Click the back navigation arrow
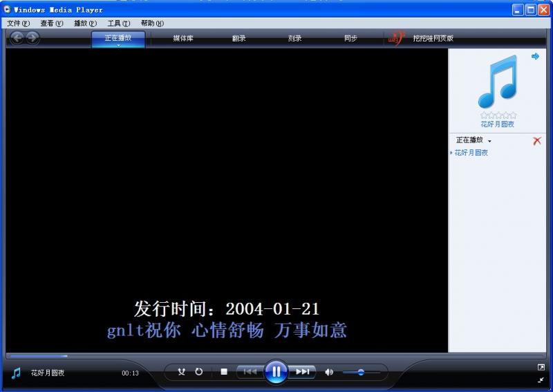This screenshot has height=392, width=553. (17, 39)
